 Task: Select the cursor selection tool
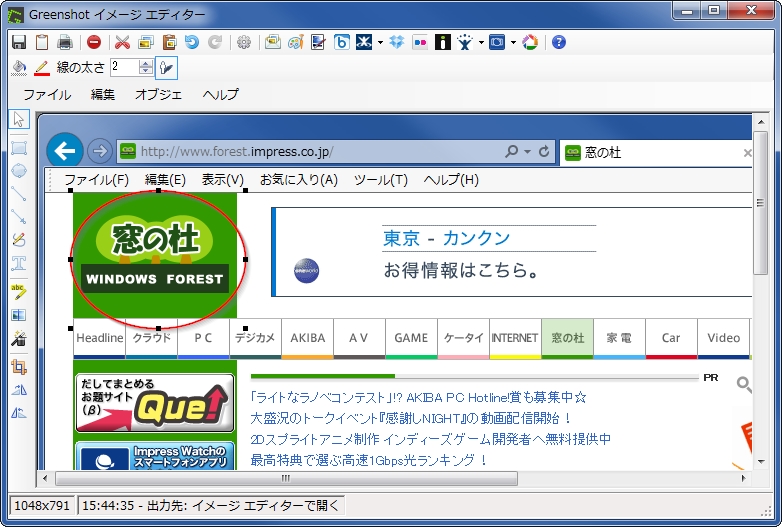19,119
